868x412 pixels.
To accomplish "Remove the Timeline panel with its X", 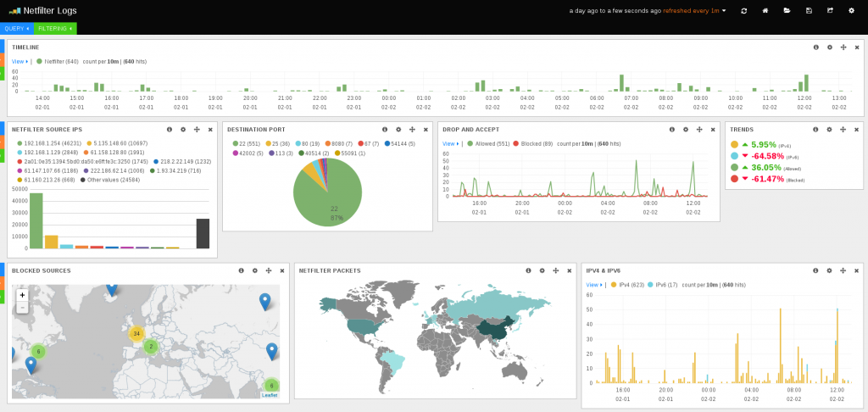I will click(857, 47).
